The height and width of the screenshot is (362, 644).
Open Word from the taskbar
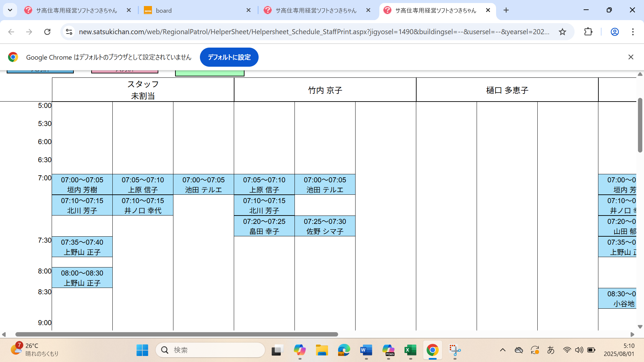click(x=366, y=350)
